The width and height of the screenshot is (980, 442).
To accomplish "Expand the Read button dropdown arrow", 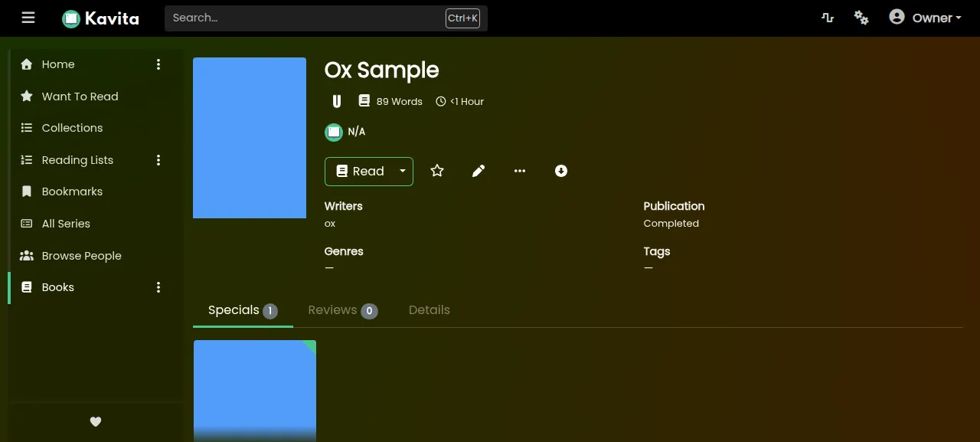I will click(403, 171).
